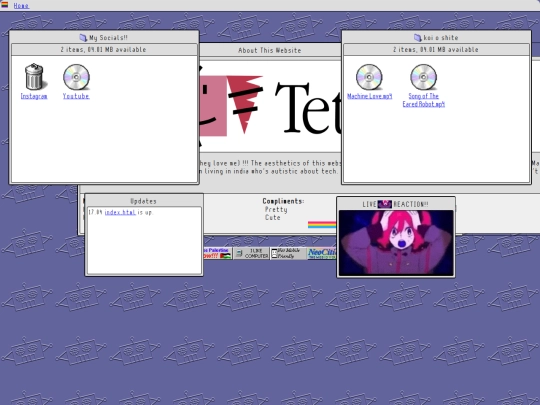The height and width of the screenshot is (405, 540).
Task: Click the Instagram trash can icon
Action: pos(34,77)
